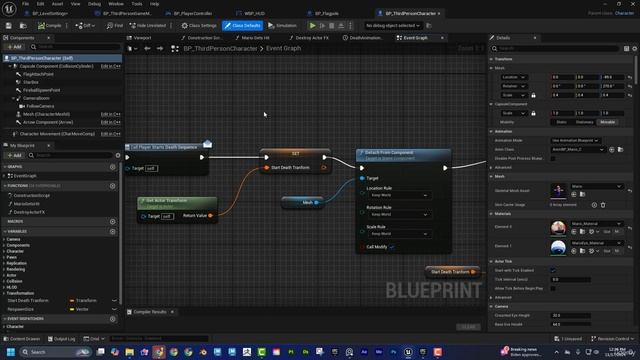This screenshot has width=640, height=360.
Task: Click the Browse to asset icon in toolbar
Action: coord(23,26)
